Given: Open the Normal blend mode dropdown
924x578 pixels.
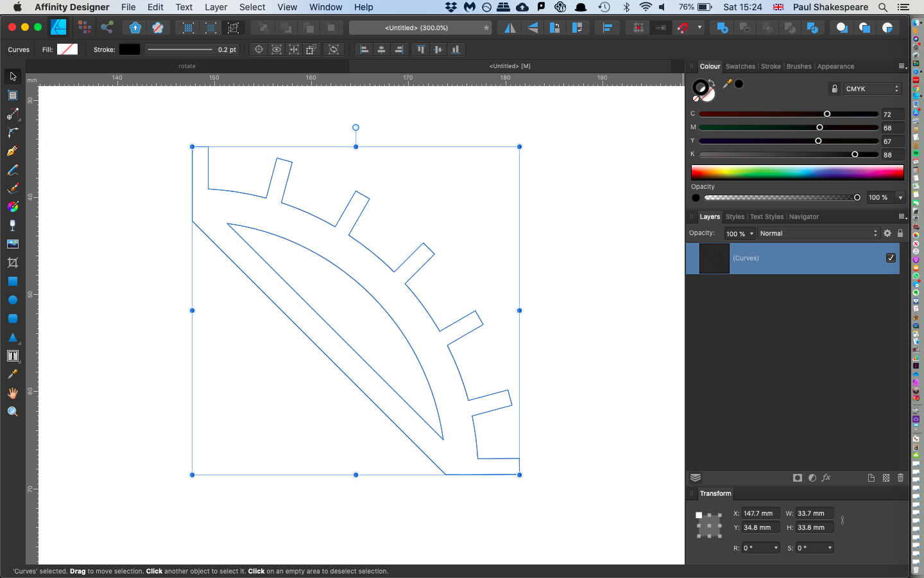Looking at the screenshot, I should pyautogui.click(x=818, y=233).
